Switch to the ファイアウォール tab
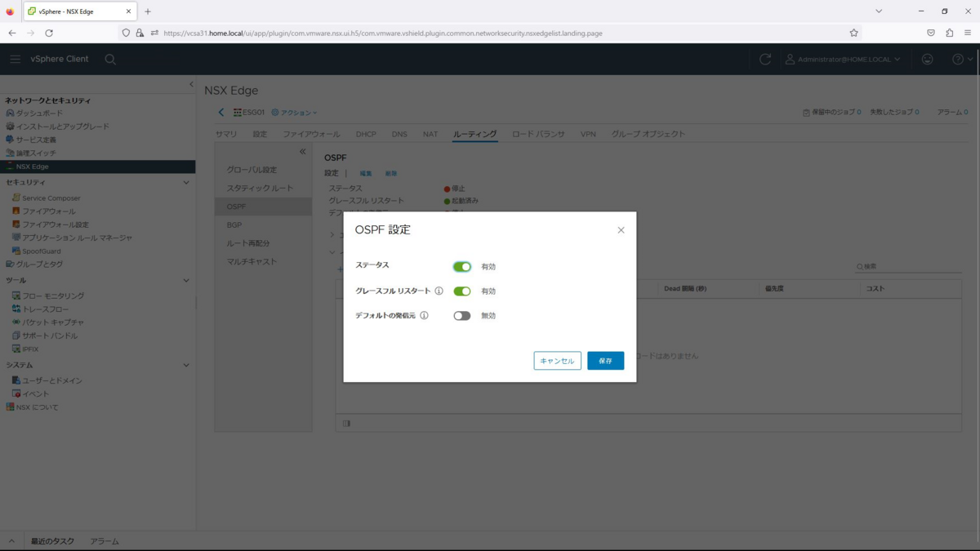The width and height of the screenshot is (980, 551). (x=311, y=134)
